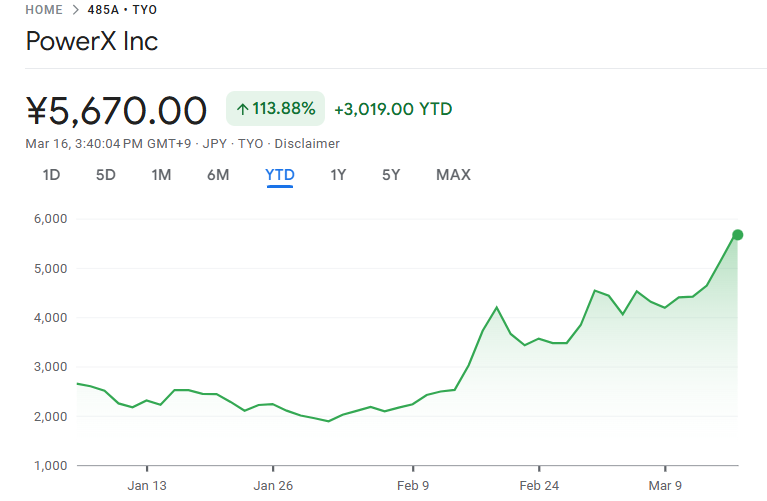The height and width of the screenshot is (501, 767).
Task: Select the YTD range tab
Action: pyautogui.click(x=280, y=175)
